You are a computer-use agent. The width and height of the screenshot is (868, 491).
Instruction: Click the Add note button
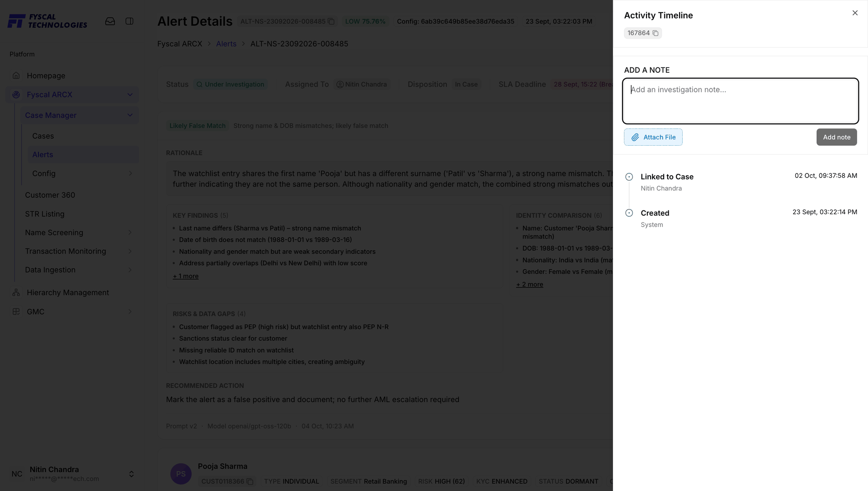pos(836,137)
